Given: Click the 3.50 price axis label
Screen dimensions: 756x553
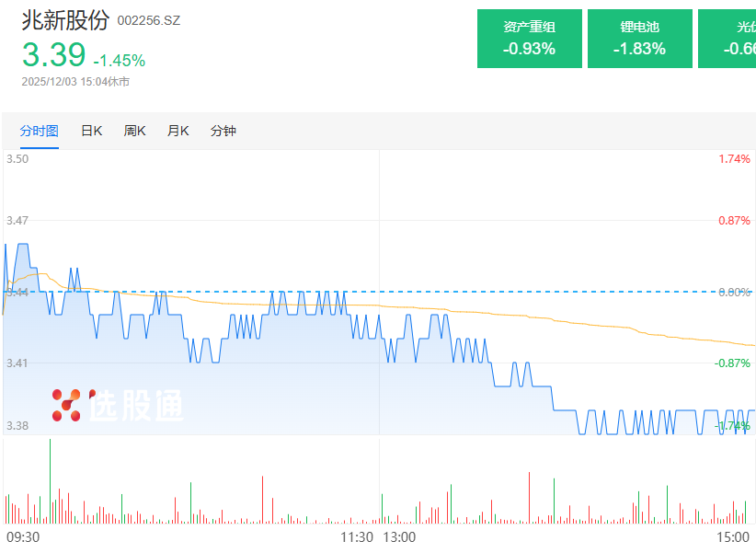Looking at the screenshot, I should click(x=17, y=159).
